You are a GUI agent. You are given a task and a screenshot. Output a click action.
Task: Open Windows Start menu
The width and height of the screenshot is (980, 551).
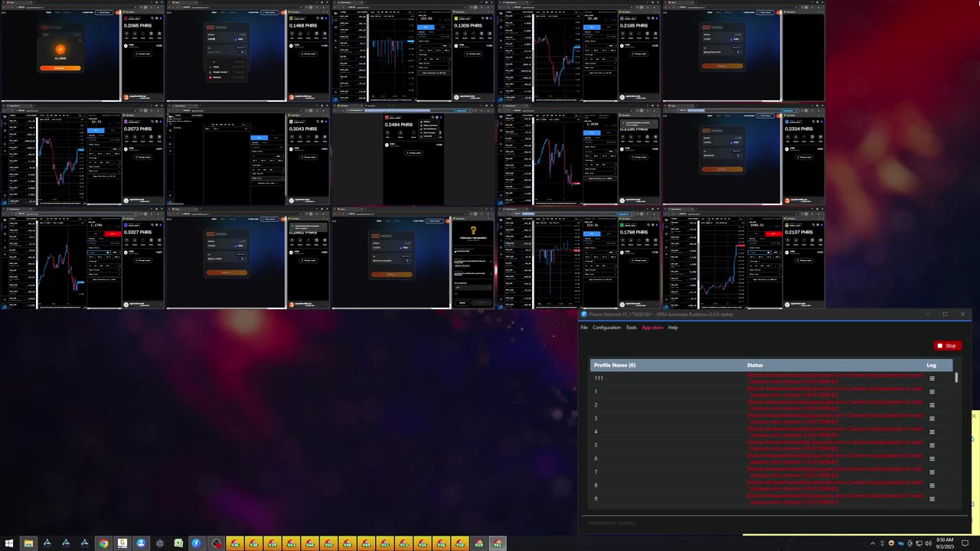click(9, 543)
